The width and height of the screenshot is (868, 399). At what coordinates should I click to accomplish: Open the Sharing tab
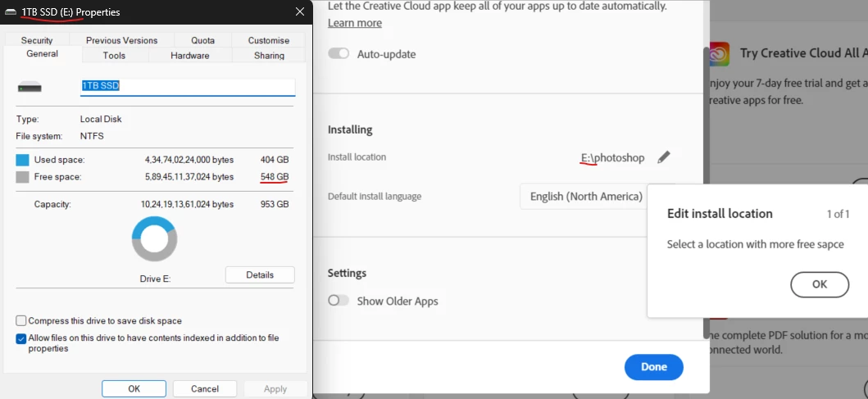point(269,56)
